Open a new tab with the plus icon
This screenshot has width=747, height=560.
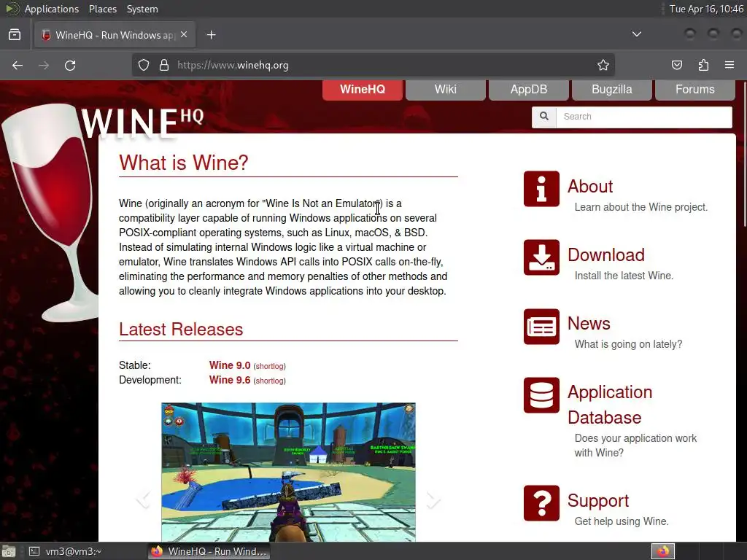[x=211, y=35]
